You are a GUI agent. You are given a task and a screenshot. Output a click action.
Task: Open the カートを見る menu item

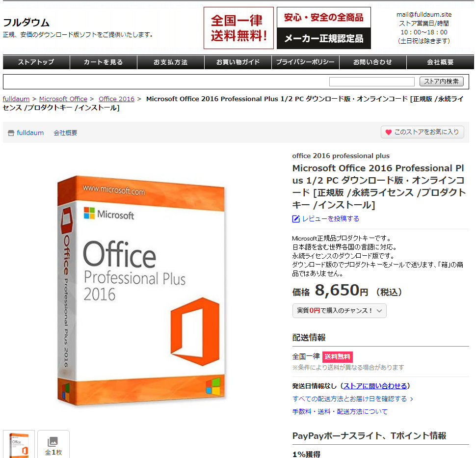click(104, 62)
